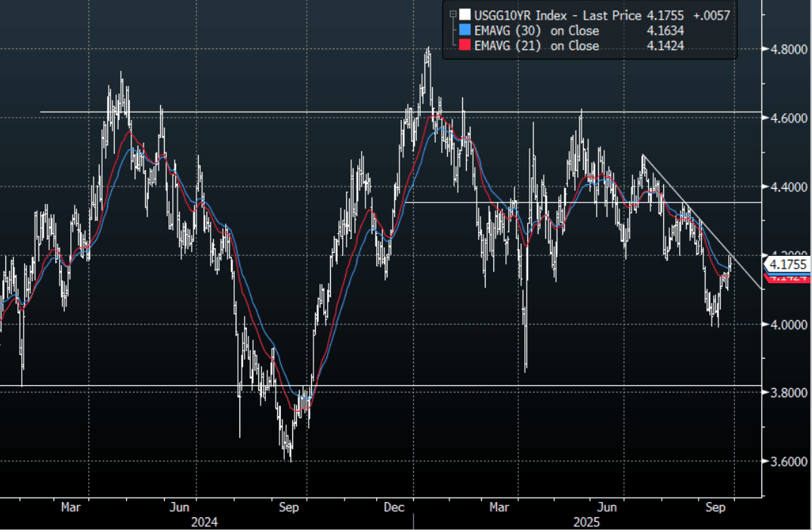Click the 3.6000 y-axis label

click(x=789, y=461)
